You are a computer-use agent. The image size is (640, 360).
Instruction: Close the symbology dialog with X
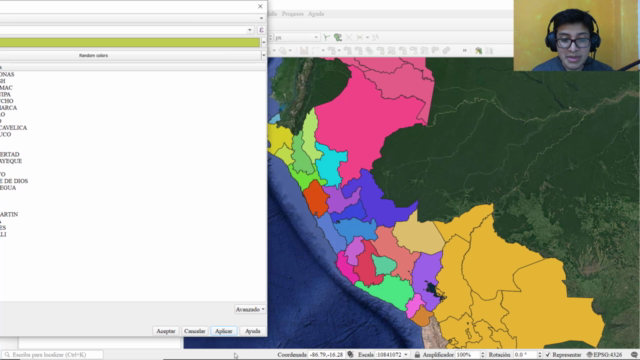[260, 6]
